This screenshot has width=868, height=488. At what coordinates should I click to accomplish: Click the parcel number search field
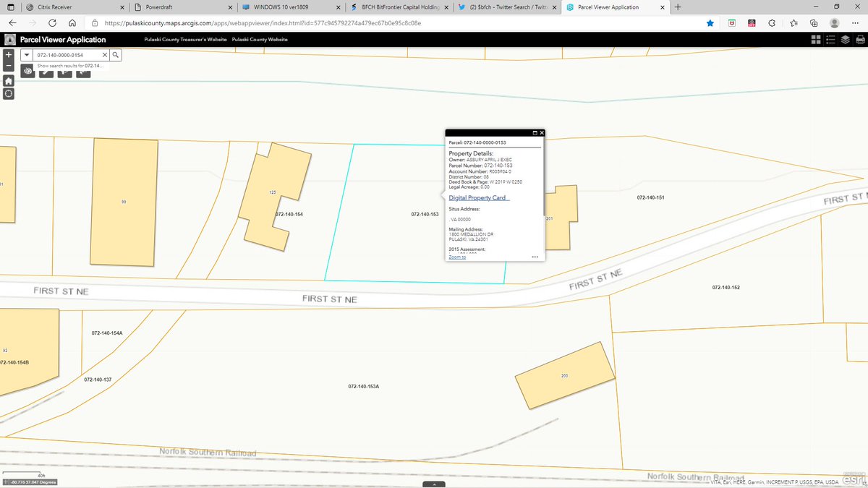tap(67, 54)
